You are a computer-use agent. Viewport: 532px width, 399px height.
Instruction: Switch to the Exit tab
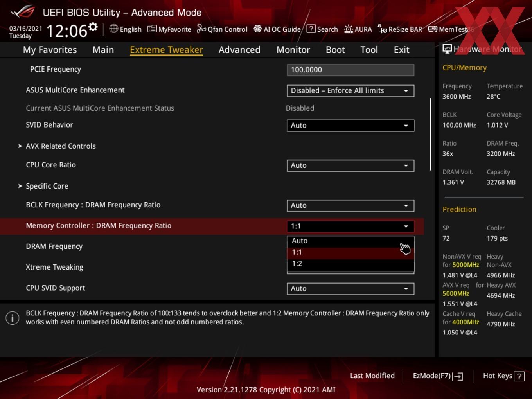point(401,50)
